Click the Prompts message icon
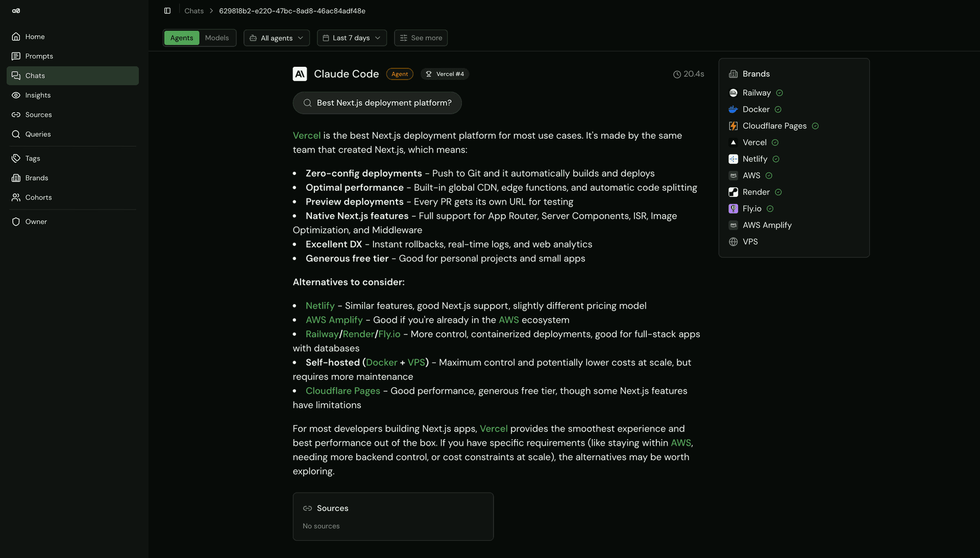The image size is (980, 558). 16,56
